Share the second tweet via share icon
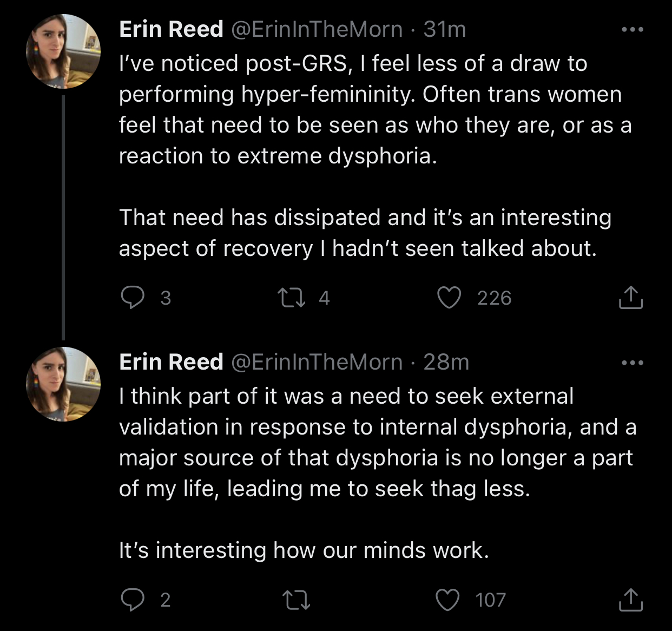The image size is (672, 631). 630,599
